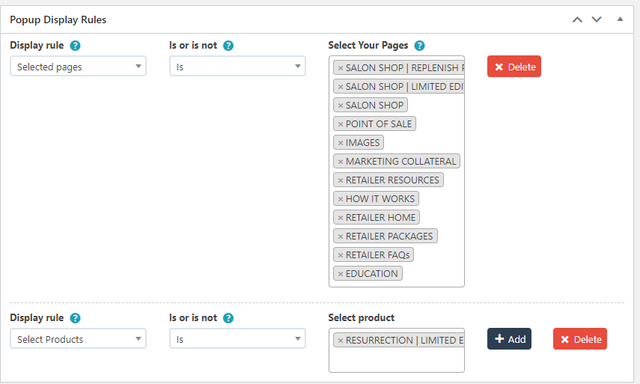This screenshot has height=384, width=640.
Task: Remove the HOW IT WORKS tag
Action: pyautogui.click(x=340, y=199)
